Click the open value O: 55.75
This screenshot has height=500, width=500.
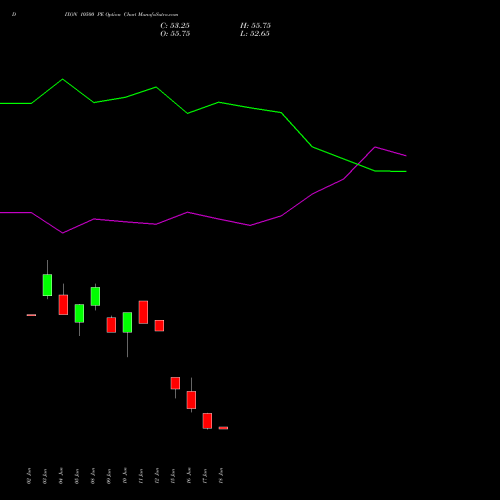[x=175, y=34]
